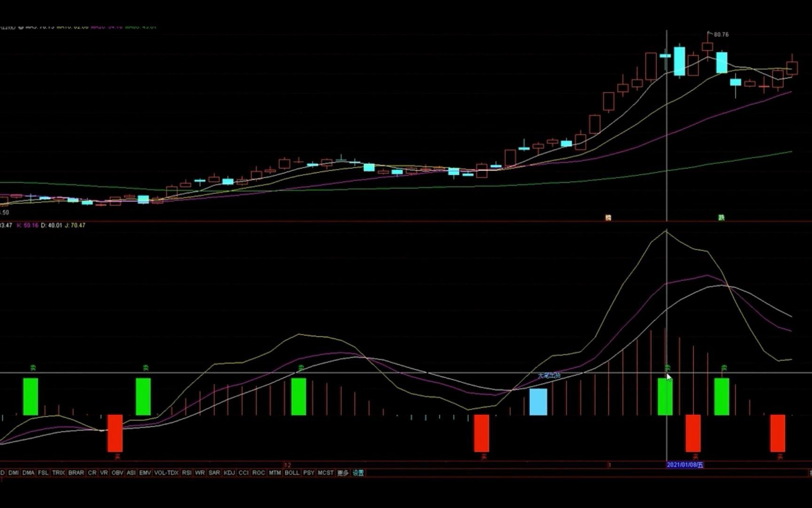The width and height of the screenshot is (812, 508).
Task: Switch to the DMI indicator tab
Action: coord(14,473)
